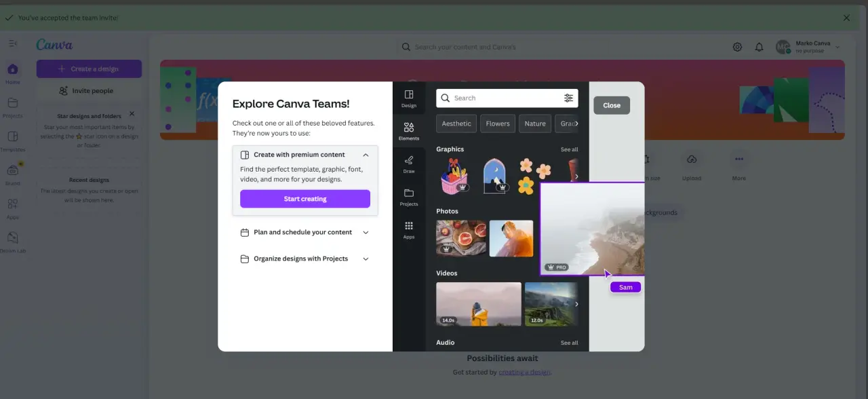
Task: Pick the moon window graphic
Action: click(x=495, y=176)
